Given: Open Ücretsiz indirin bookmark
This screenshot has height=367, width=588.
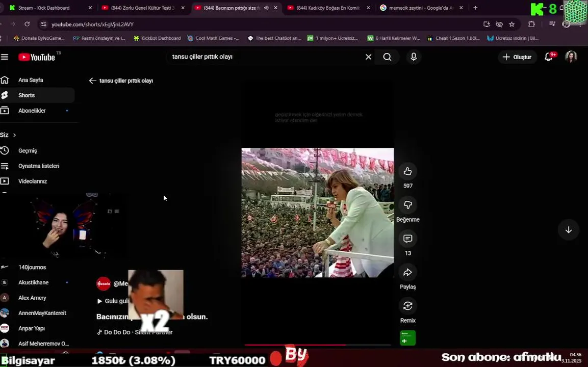Looking at the screenshot, I should pyautogui.click(x=513, y=38).
